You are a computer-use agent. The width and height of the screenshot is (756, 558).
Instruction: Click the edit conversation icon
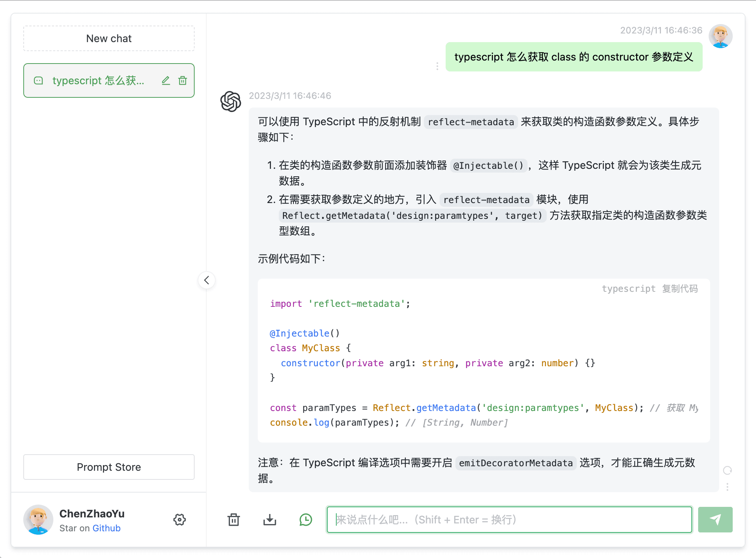click(167, 80)
